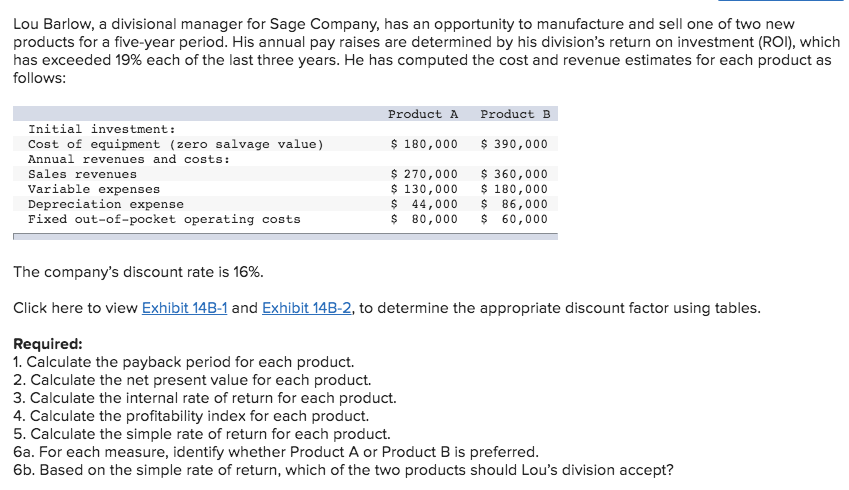Screen dimensions: 849x490
Task: Click Product A depreciation value $44,000
Action: point(424,204)
